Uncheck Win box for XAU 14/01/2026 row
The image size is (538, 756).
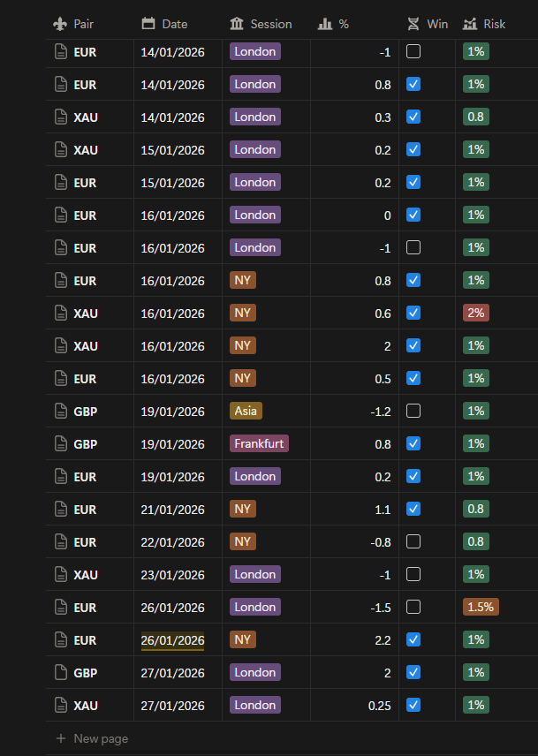coord(413,117)
